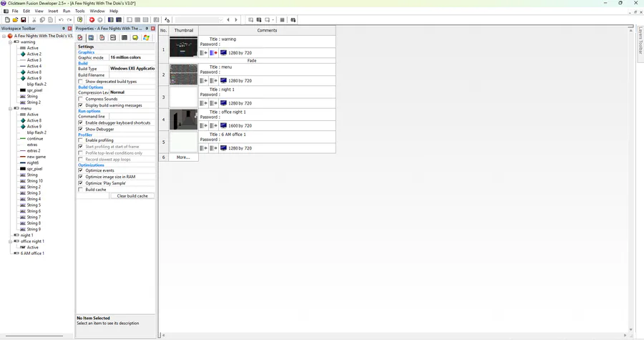Run the application with red play icon
644x340 pixels.
(92, 20)
